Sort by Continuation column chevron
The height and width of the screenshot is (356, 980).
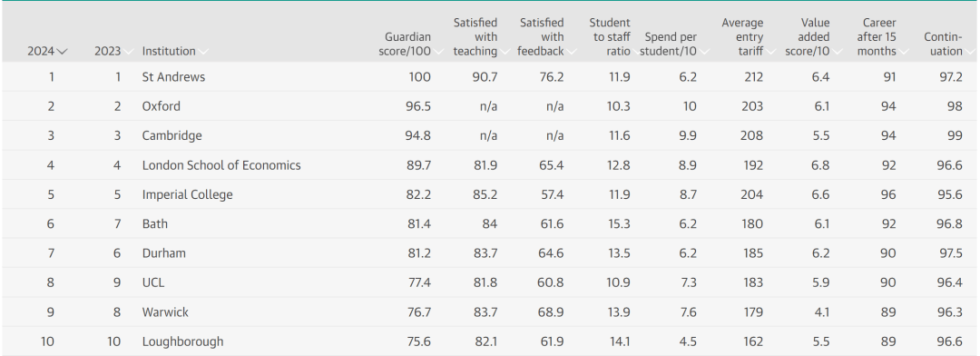pyautogui.click(x=969, y=51)
